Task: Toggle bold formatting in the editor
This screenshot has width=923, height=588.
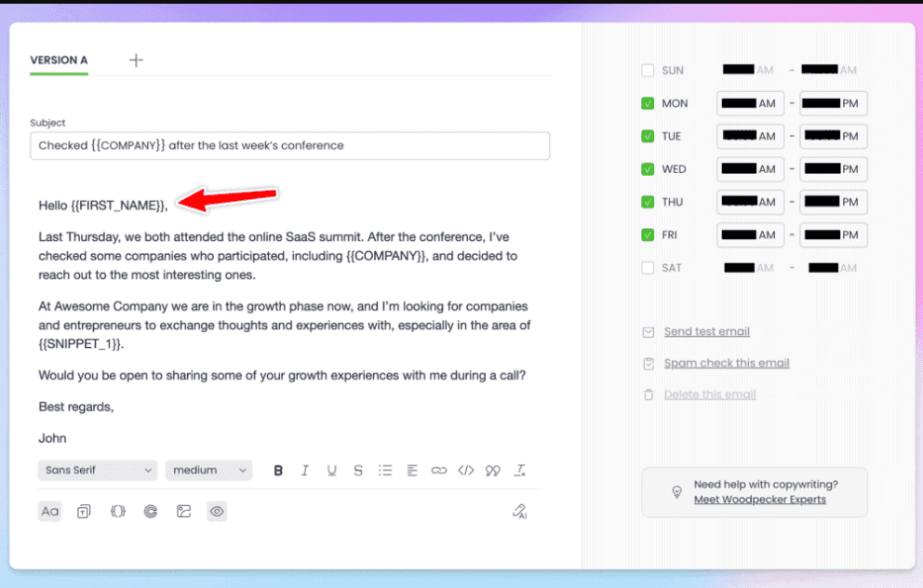Action: coord(278,470)
